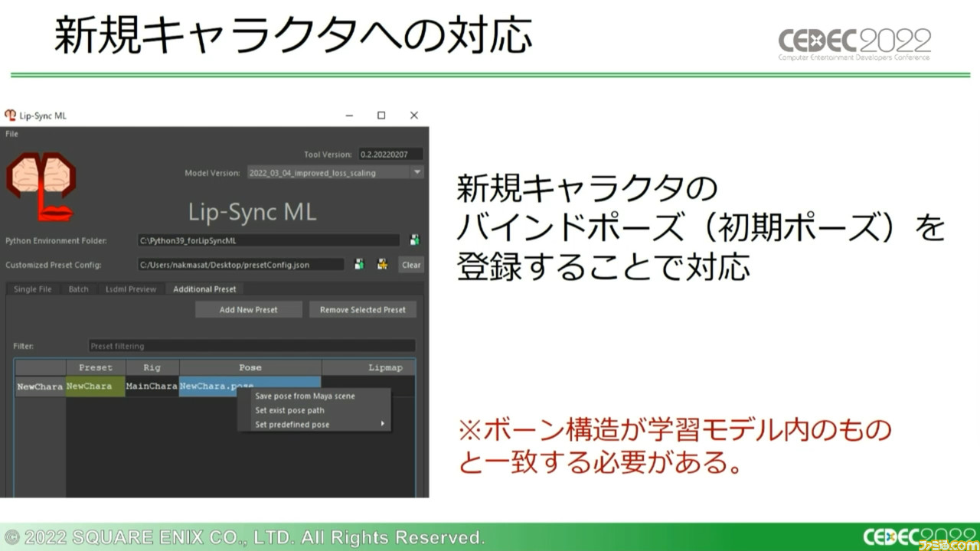Open the File menu

point(11,134)
